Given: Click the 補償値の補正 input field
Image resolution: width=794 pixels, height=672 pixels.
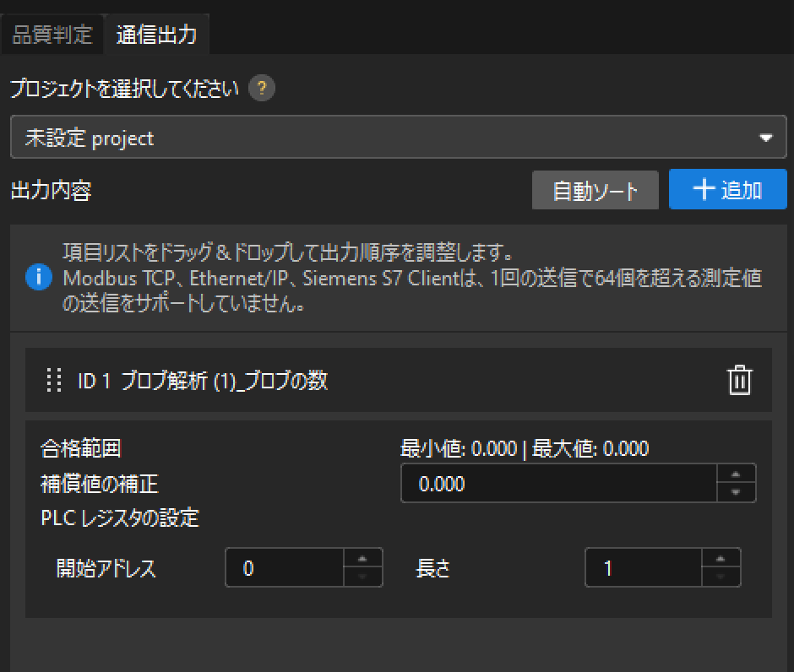Looking at the screenshot, I should coord(559,483).
